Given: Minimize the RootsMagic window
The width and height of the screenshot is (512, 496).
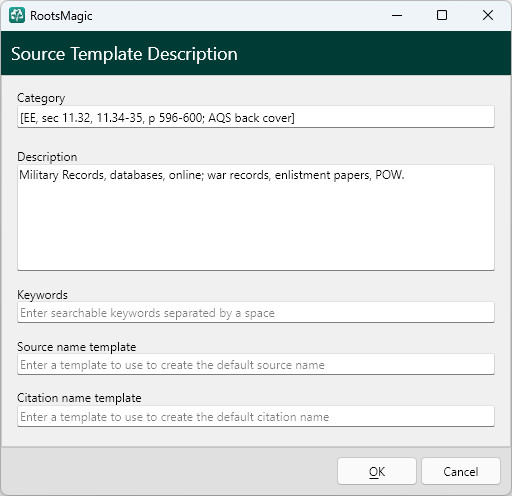Looking at the screenshot, I should (x=397, y=15).
